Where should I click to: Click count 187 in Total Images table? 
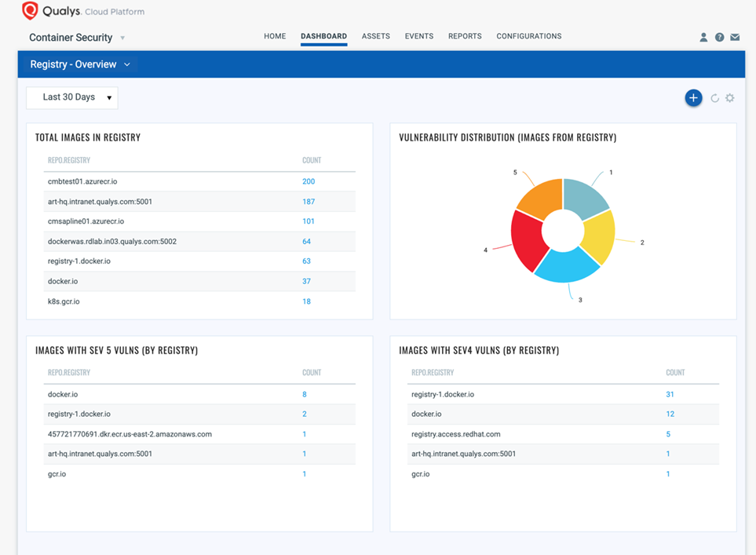pyautogui.click(x=309, y=202)
